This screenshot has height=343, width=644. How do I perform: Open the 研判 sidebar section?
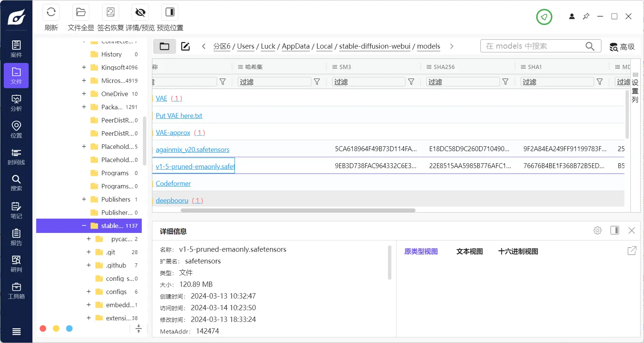(x=16, y=264)
